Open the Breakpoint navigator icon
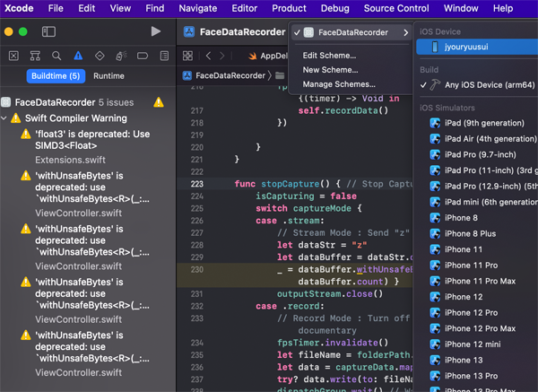This screenshot has height=392, width=538. [143, 56]
